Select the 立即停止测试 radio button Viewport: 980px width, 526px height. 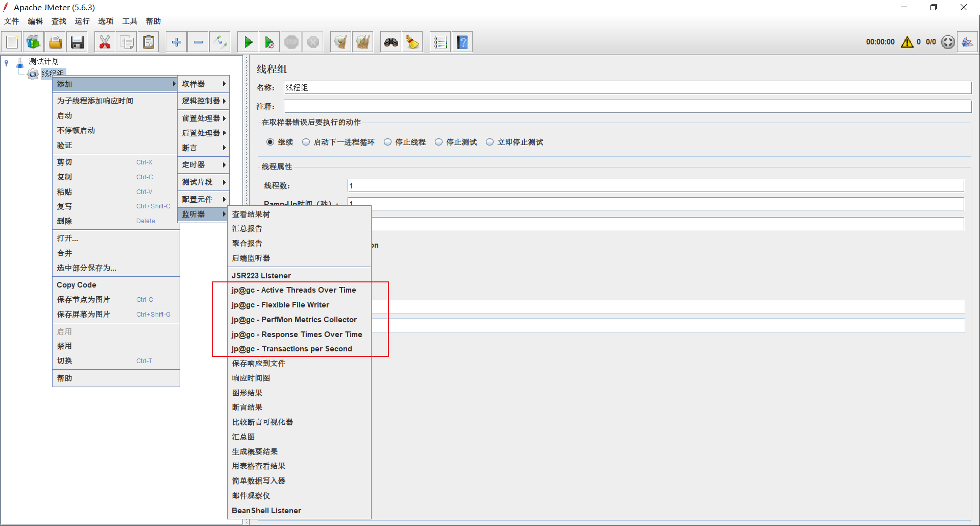pos(489,142)
